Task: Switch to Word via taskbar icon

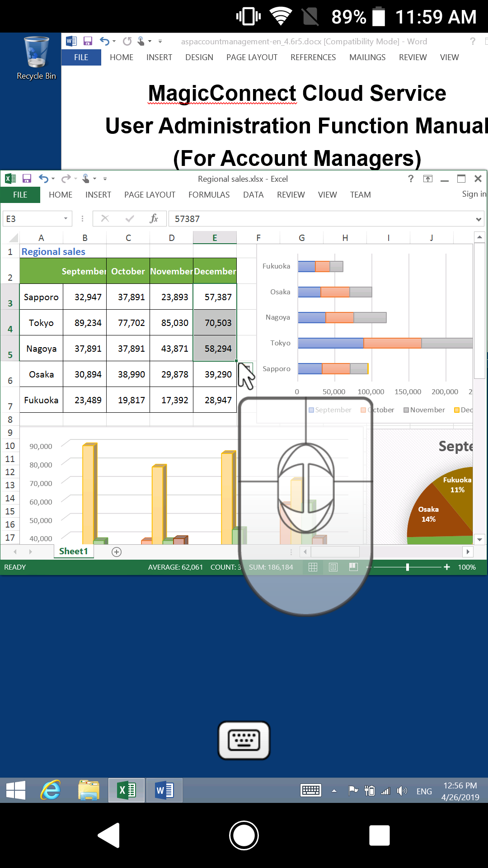Action: pyautogui.click(x=164, y=790)
